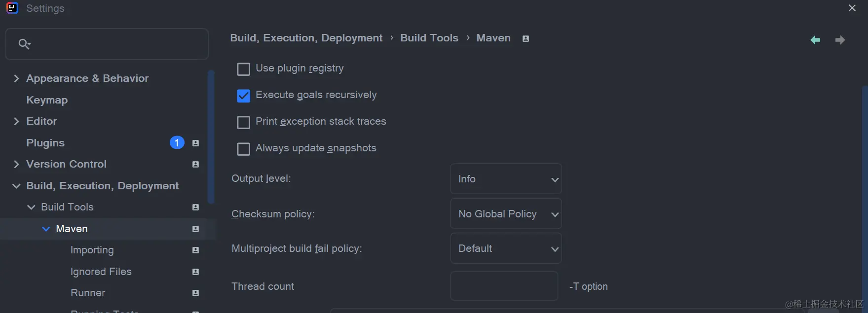Click the IntelliJ IDEA logo in title bar

12,8
